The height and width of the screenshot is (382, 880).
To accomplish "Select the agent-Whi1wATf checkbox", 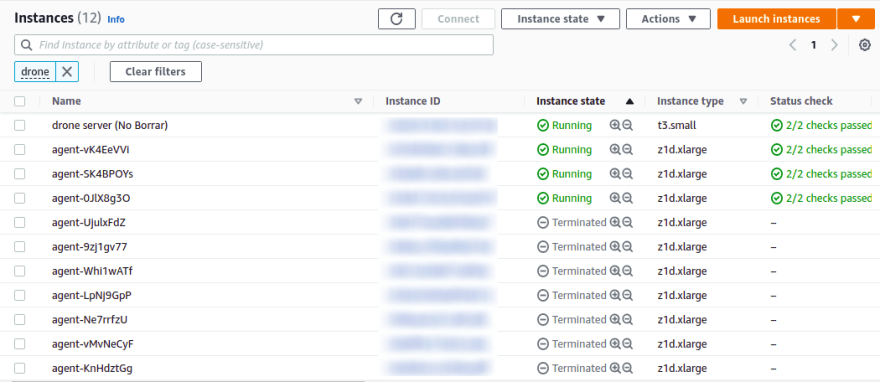I will [20, 271].
